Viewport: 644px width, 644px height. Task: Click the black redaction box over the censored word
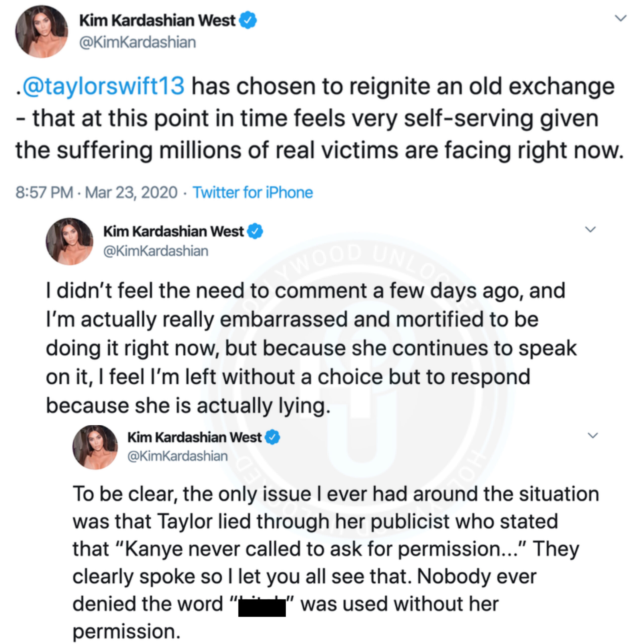pos(262,608)
